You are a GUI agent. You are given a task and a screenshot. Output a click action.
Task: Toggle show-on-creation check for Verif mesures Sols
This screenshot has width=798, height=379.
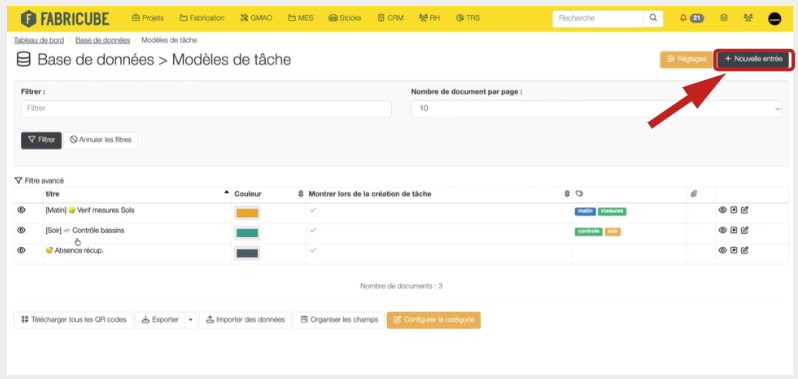click(x=313, y=210)
